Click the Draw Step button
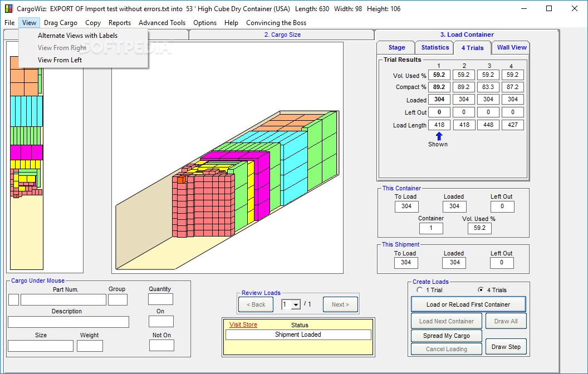 506,347
